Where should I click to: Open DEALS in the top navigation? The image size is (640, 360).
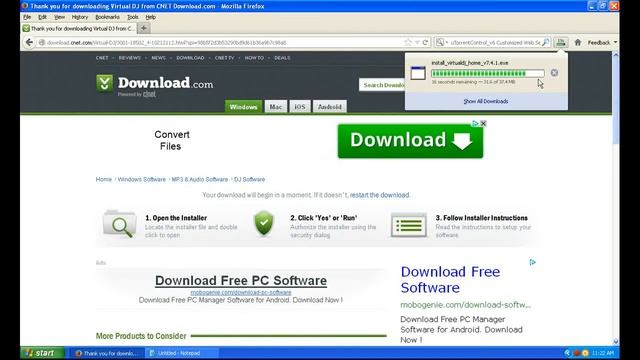tap(282, 58)
